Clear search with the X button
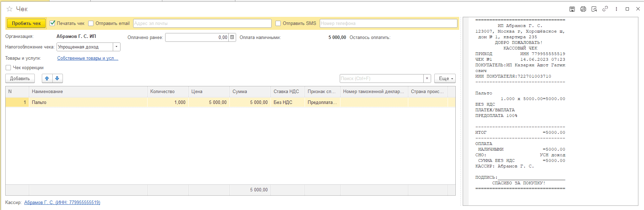This screenshot has height=210, width=644. coord(427,78)
